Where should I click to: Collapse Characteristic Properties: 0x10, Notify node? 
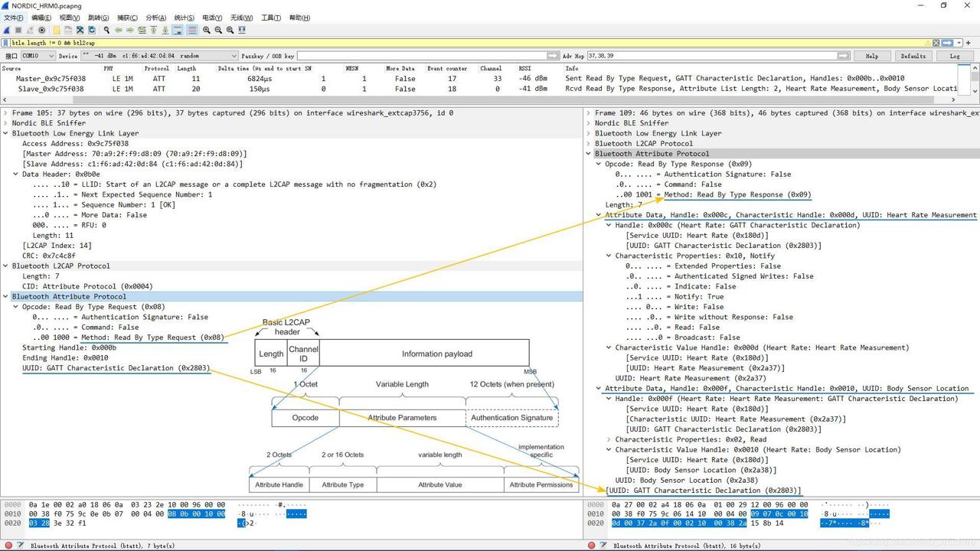[x=609, y=256]
